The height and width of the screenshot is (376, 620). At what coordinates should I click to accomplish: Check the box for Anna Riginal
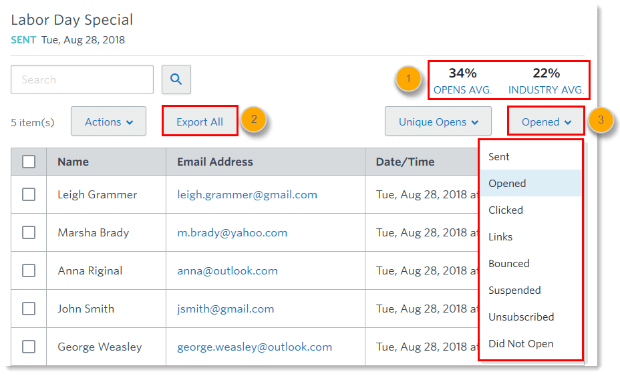click(28, 270)
